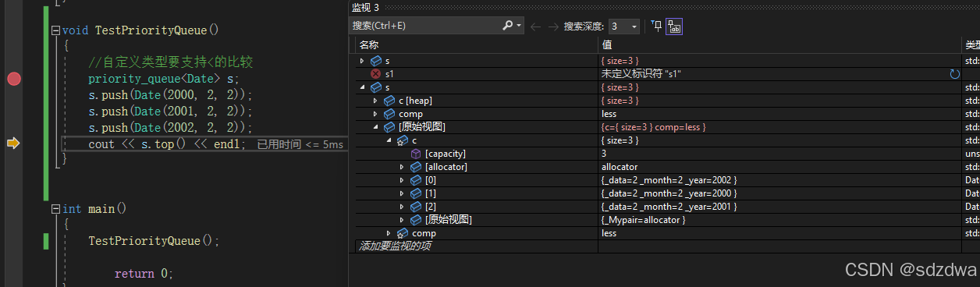
Task: Collapse the c node under 原始视图
Action: tap(389, 140)
